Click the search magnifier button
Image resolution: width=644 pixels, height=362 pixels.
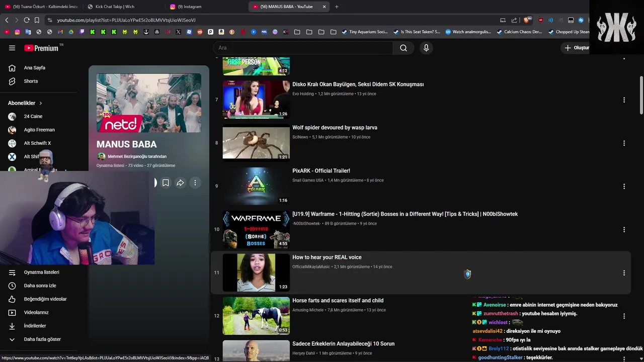[404, 48]
